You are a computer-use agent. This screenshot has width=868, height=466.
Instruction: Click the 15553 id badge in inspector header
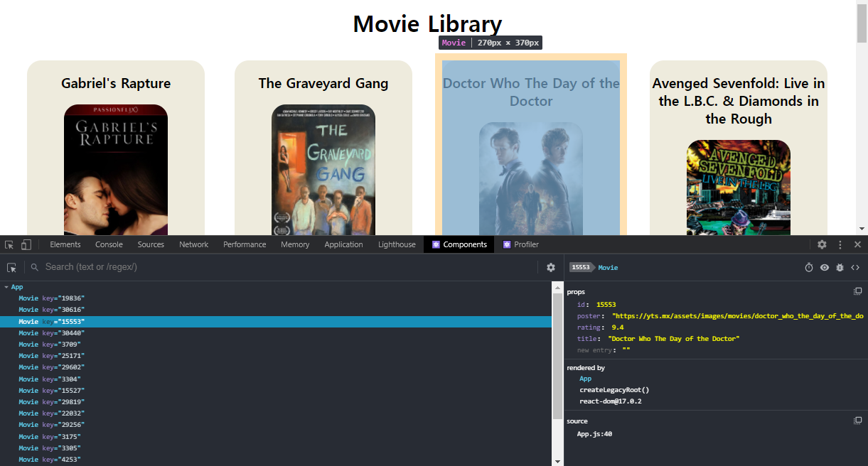(581, 267)
